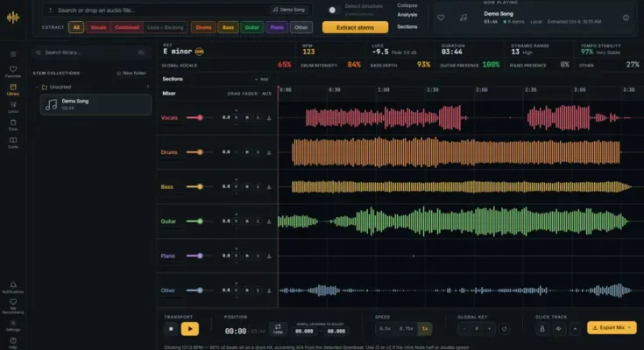Screen dimensions: 644x350
Task: Download the Other stem
Action: [x=269, y=290]
